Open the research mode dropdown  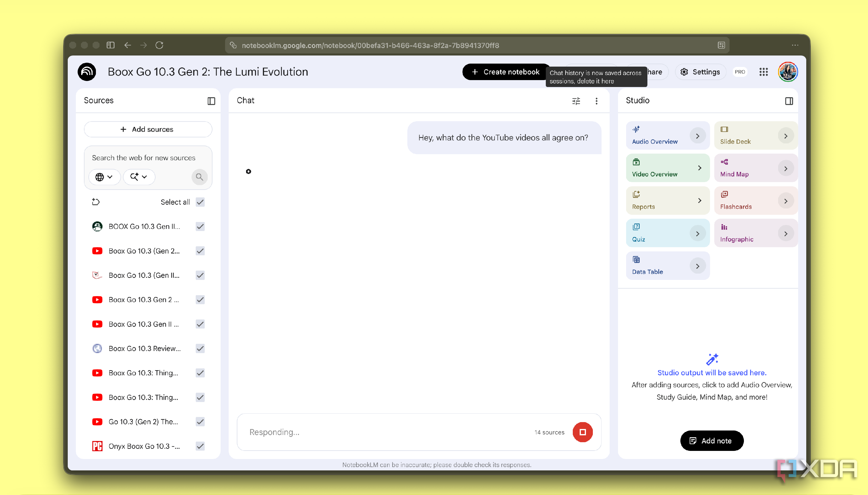pos(139,177)
